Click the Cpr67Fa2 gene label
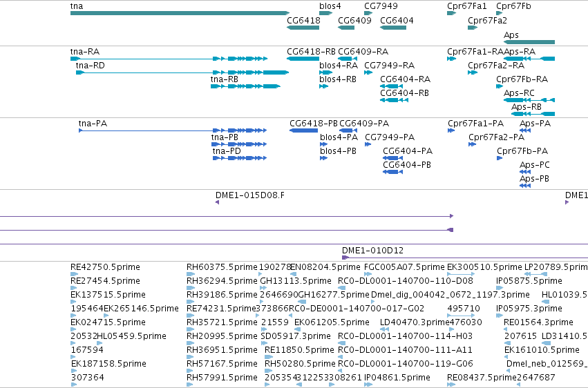 click(x=487, y=20)
